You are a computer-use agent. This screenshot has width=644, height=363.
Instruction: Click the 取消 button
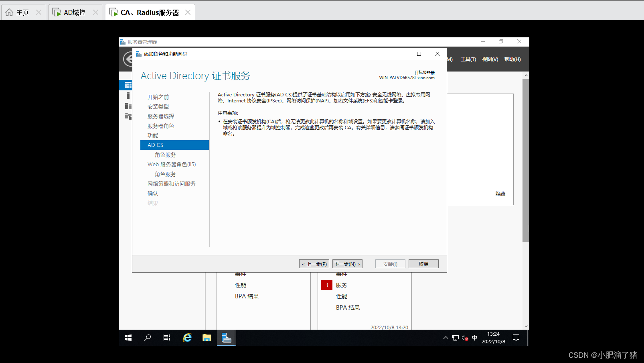pyautogui.click(x=423, y=264)
